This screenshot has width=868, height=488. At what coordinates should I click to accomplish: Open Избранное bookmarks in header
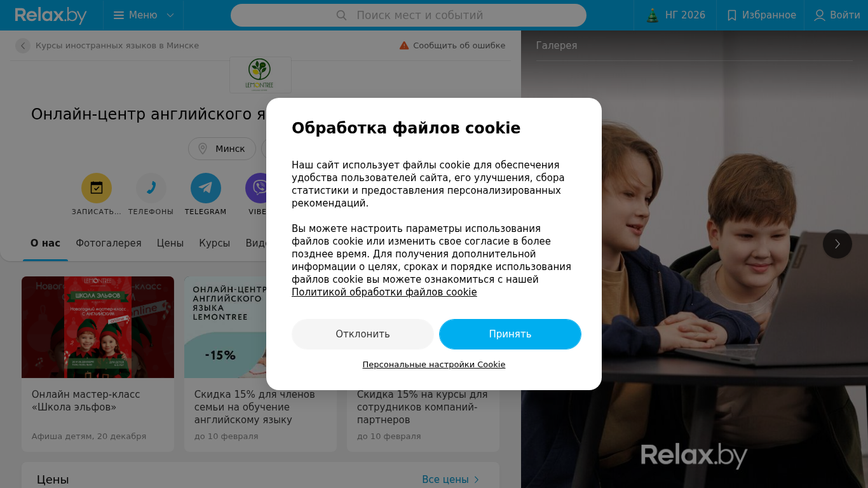coord(761,15)
